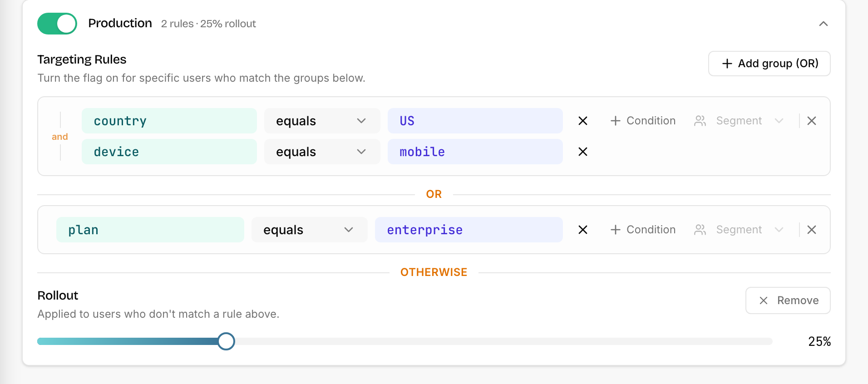
Task: Remove the country equals US condition
Action: click(x=583, y=121)
